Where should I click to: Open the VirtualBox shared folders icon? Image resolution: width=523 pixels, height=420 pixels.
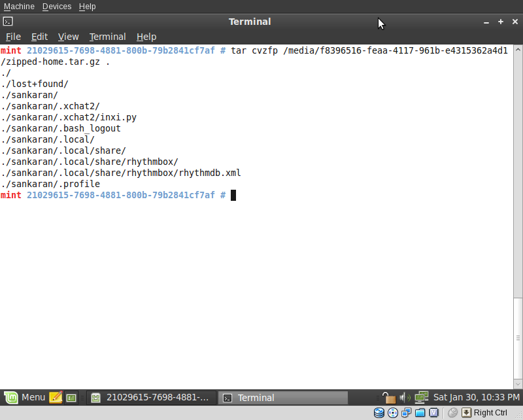[420, 412]
